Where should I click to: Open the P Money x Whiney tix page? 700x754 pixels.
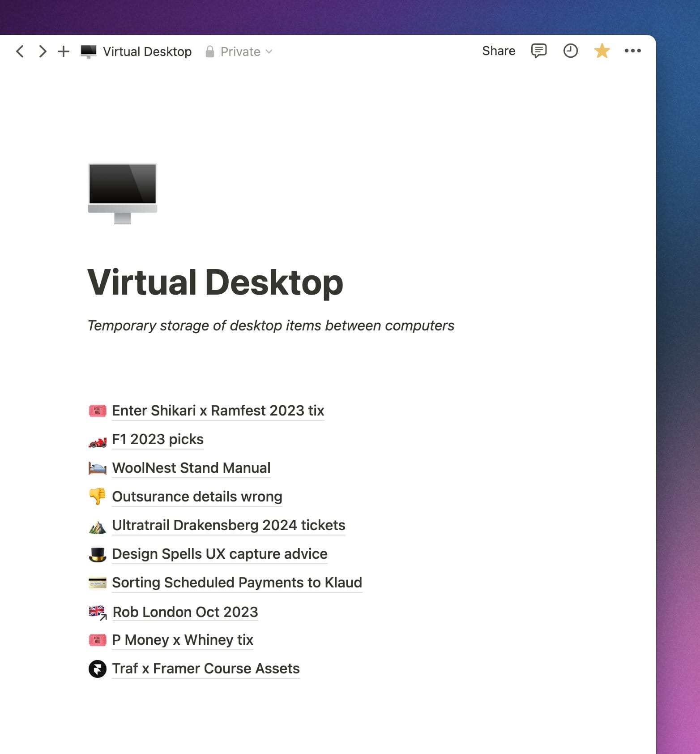click(x=183, y=640)
